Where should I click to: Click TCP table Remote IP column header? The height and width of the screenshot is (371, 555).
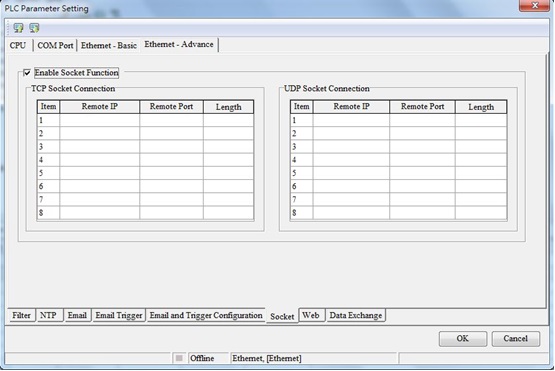pyautogui.click(x=100, y=107)
